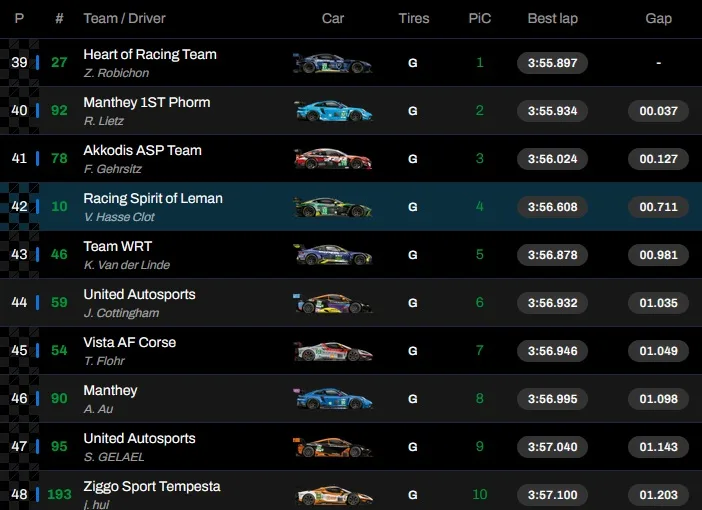Click the tire G icon for Team WRT

pos(413,255)
